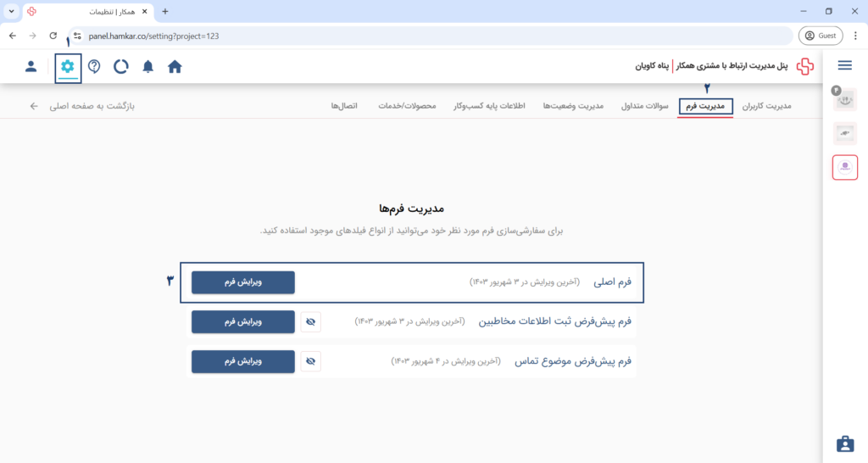
Task: Open the help question mark icon
Action: (95, 66)
